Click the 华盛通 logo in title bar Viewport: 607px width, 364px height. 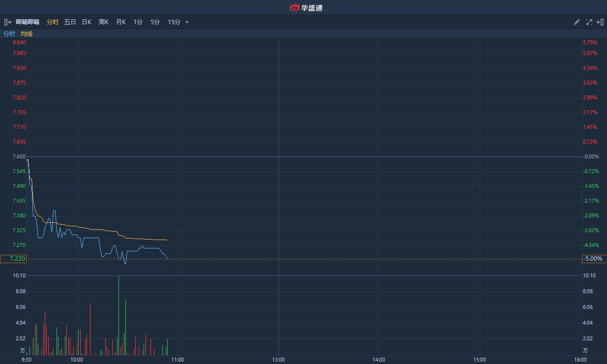pyautogui.click(x=306, y=7)
